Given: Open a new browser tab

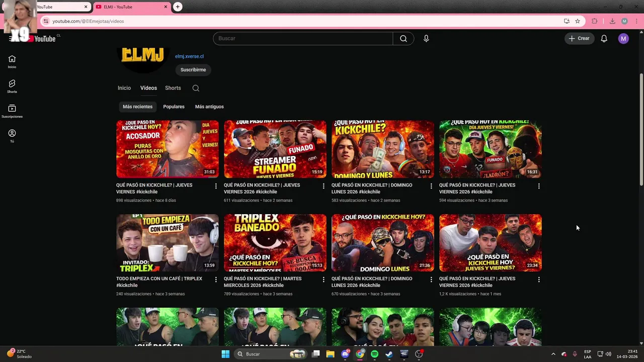Looking at the screenshot, I should click(x=178, y=7).
